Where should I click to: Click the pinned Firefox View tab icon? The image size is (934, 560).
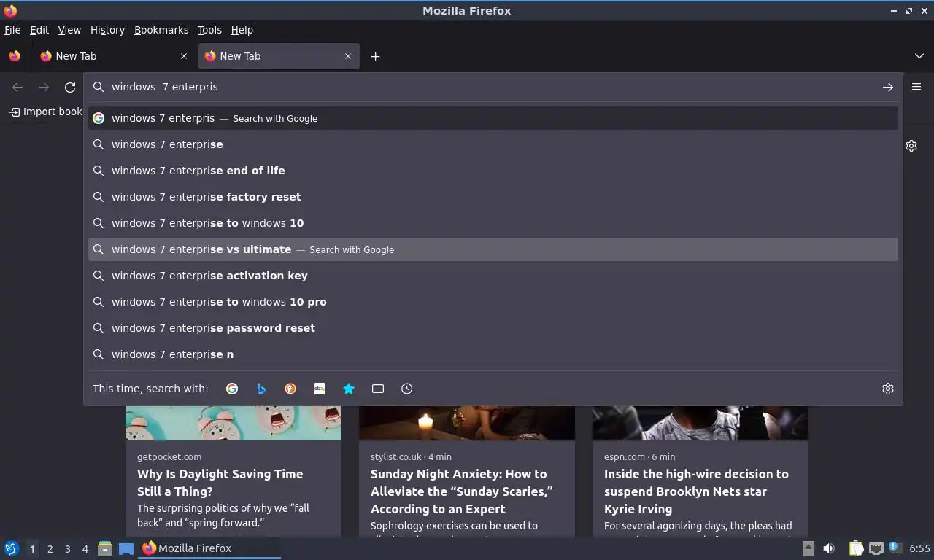point(15,56)
